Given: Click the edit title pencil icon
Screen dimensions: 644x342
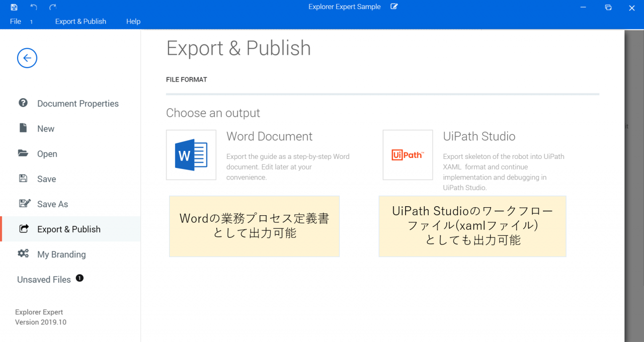Looking at the screenshot, I should 394,7.
